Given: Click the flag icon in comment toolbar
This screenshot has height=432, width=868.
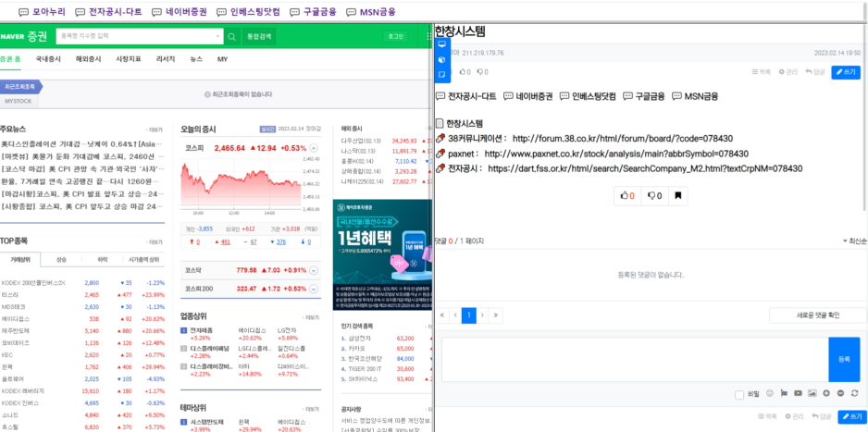Looking at the screenshot, I should pyautogui.click(x=783, y=393).
